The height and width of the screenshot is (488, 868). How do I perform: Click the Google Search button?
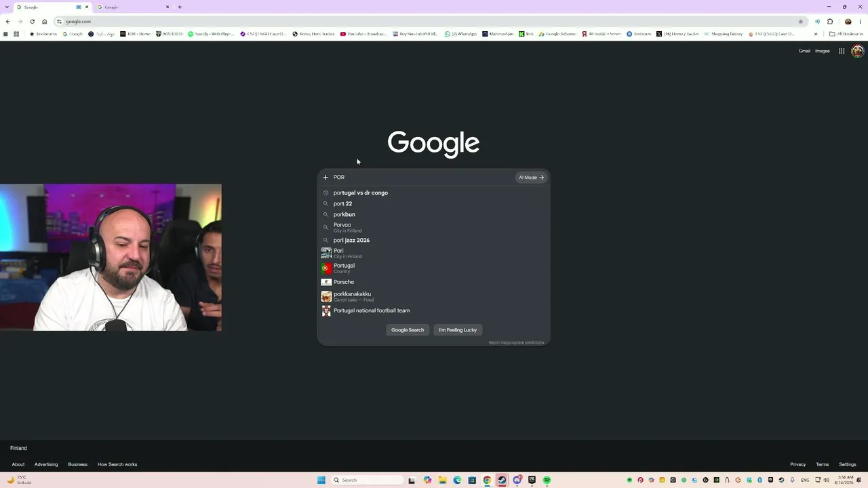(x=408, y=330)
